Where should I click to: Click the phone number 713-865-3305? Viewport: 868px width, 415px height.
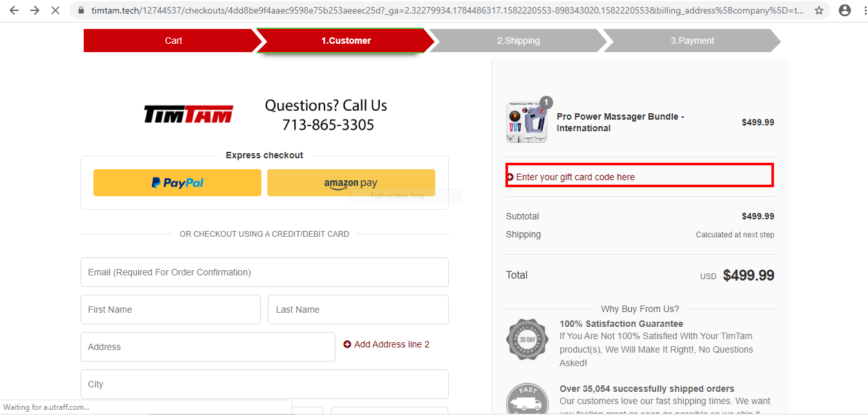click(328, 125)
